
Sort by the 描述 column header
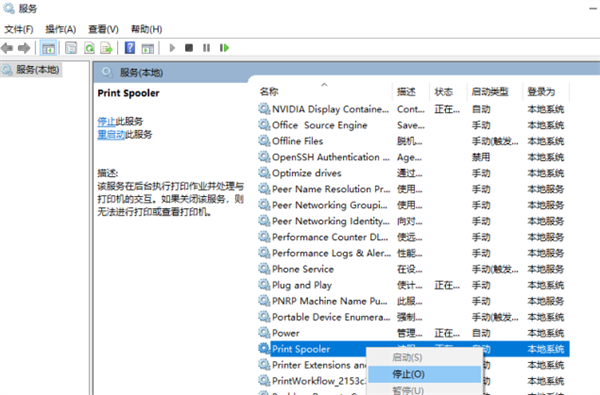click(x=411, y=91)
